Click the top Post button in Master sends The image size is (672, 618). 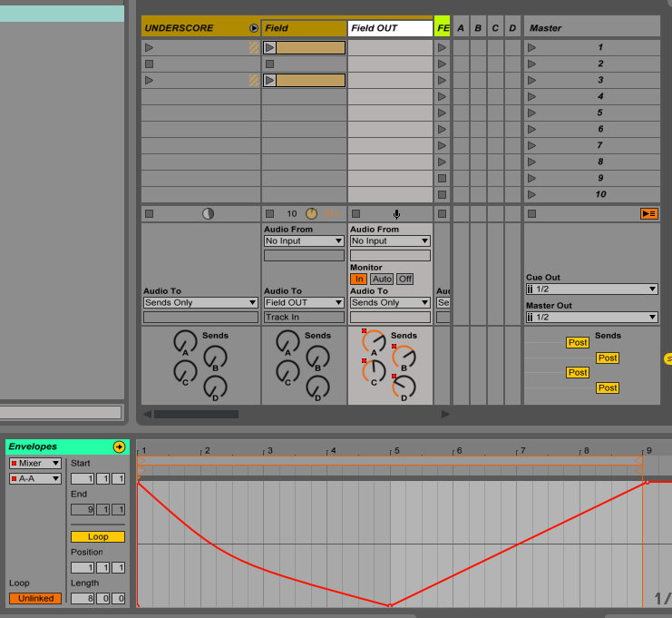(x=578, y=342)
